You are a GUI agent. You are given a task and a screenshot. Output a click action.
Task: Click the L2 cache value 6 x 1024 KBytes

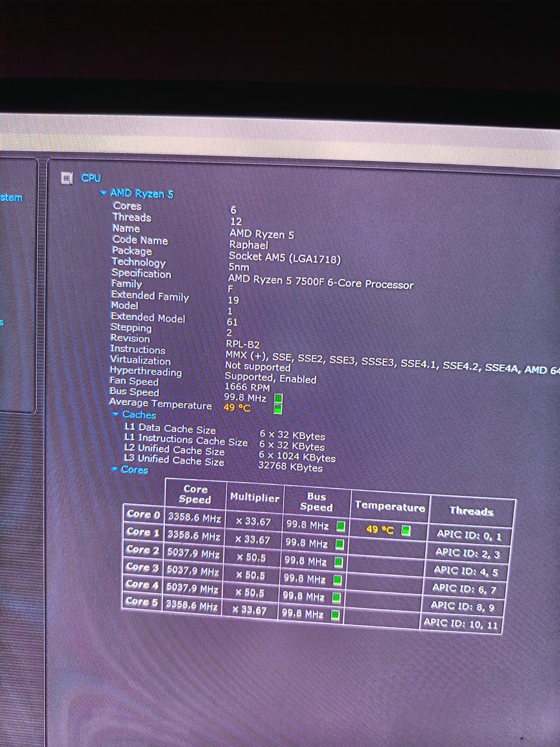coord(297,456)
